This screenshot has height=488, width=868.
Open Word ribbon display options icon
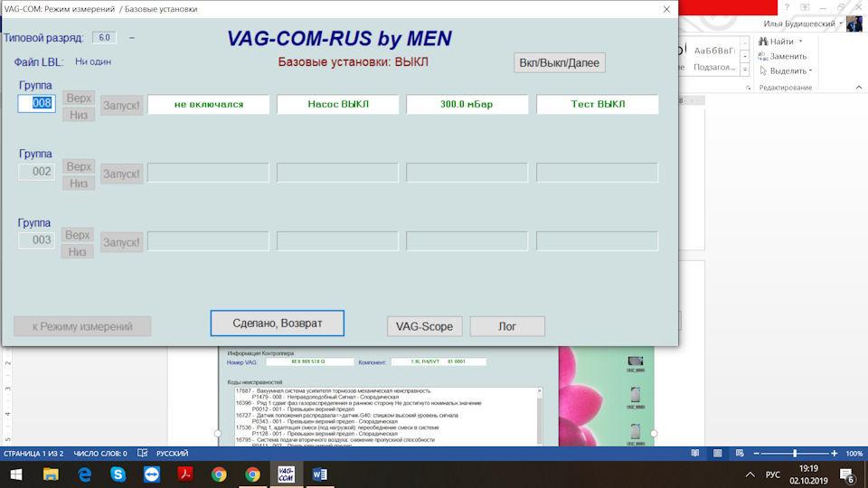805,7
